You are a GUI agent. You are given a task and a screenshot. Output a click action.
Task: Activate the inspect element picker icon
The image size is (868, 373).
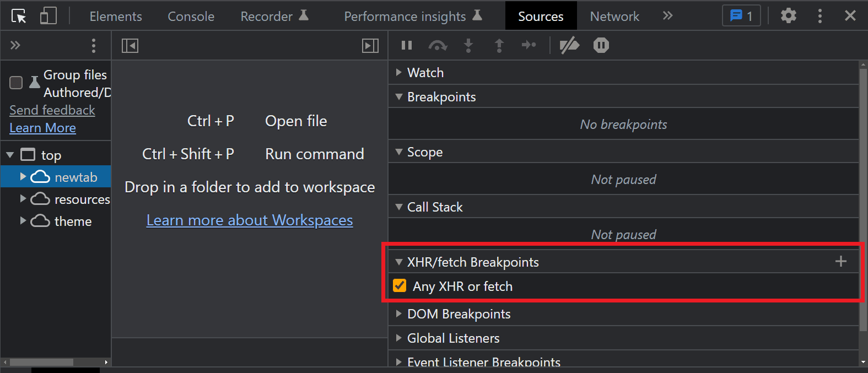click(x=19, y=16)
